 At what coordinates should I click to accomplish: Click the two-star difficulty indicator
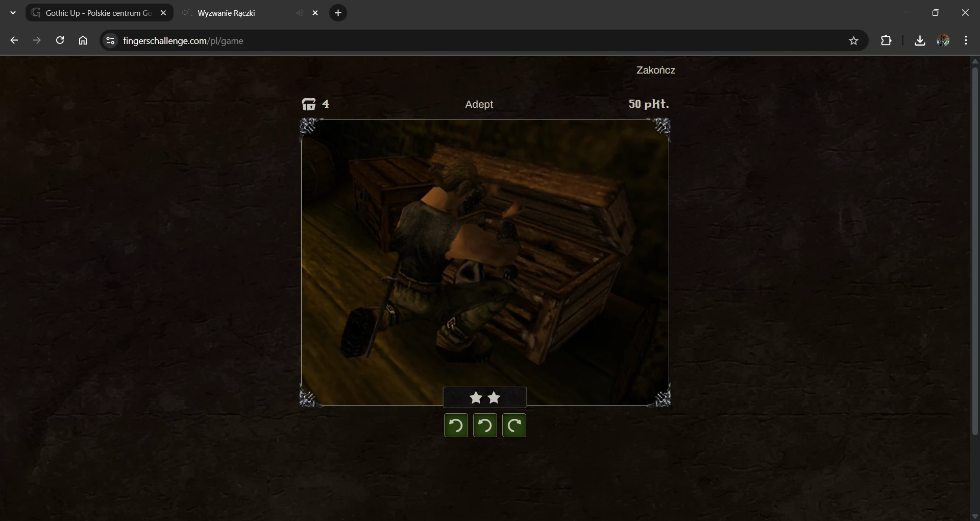[485, 397]
